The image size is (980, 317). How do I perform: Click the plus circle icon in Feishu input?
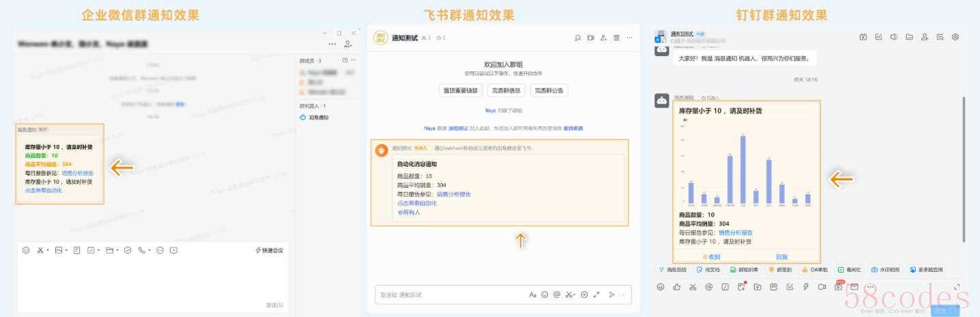click(584, 294)
